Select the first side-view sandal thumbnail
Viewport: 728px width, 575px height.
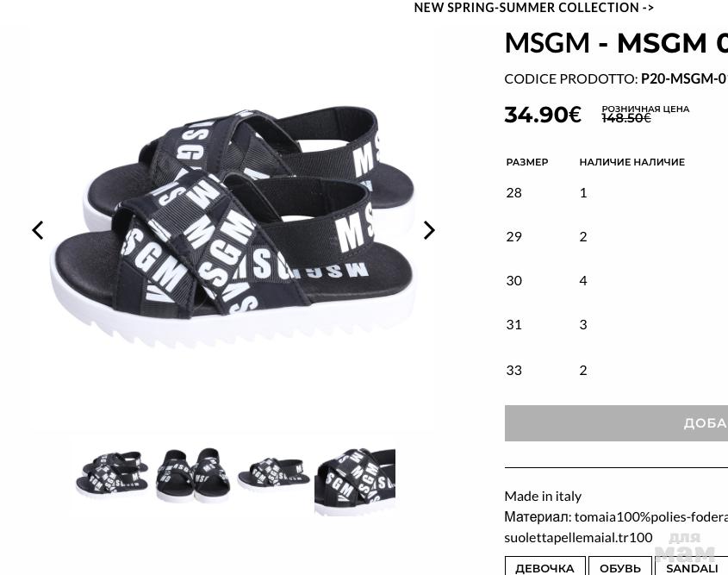click(112, 475)
